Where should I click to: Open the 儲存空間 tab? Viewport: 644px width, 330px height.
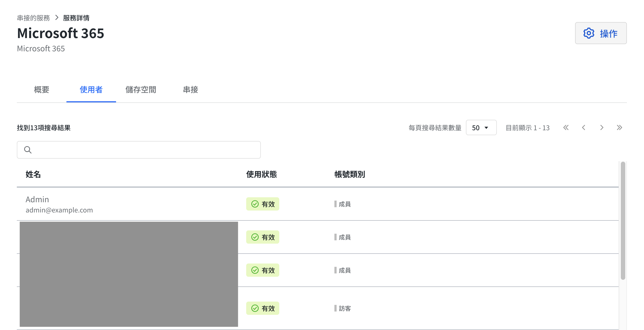coord(141,90)
